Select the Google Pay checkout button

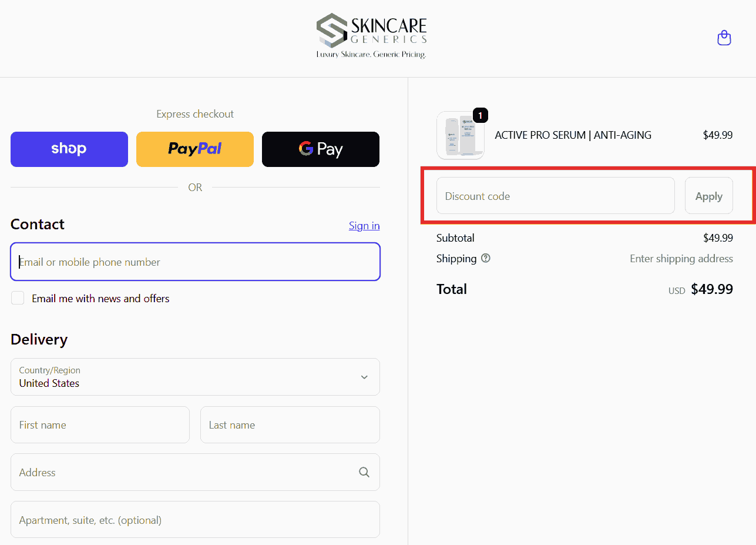[321, 149]
